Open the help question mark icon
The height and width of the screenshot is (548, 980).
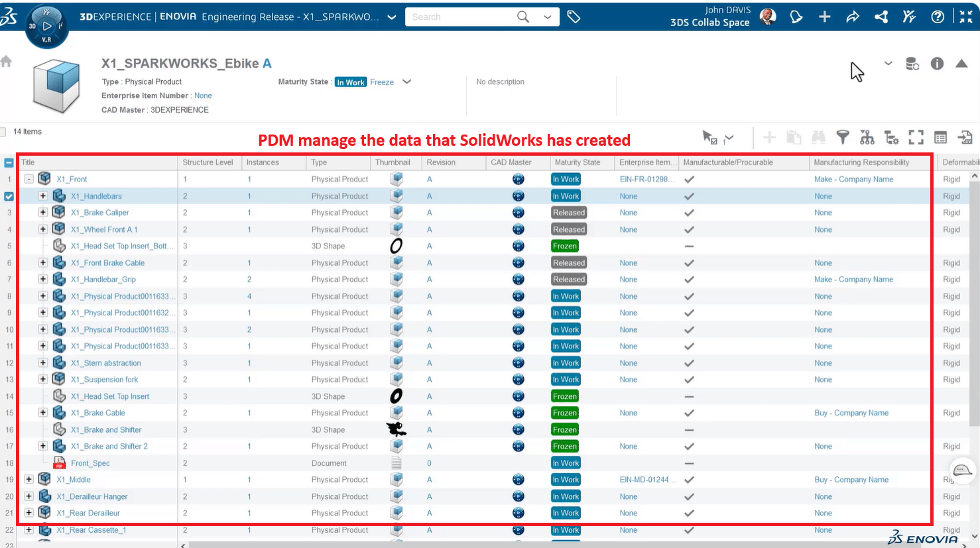pyautogui.click(x=938, y=17)
